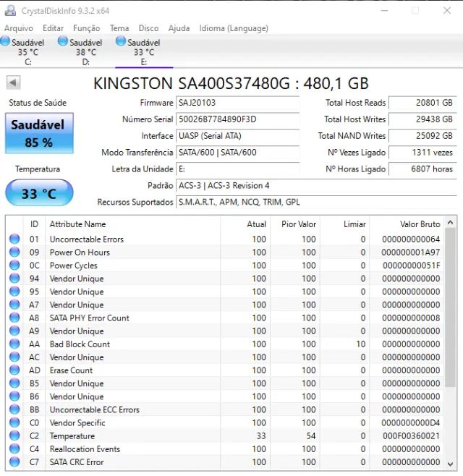Click Total NAND Writes value 25092 GB
The image size is (463, 476).
[422, 136]
